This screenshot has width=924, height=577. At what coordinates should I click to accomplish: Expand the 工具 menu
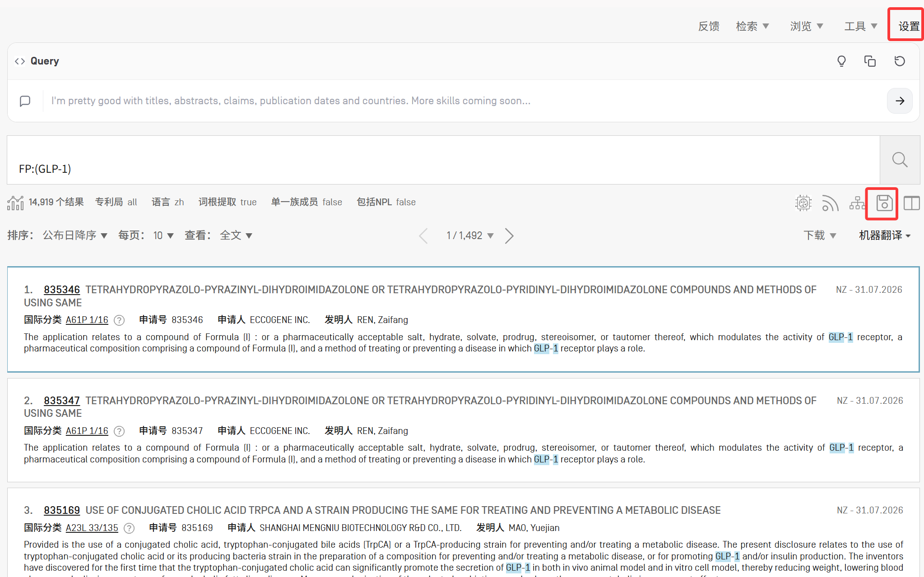[861, 26]
